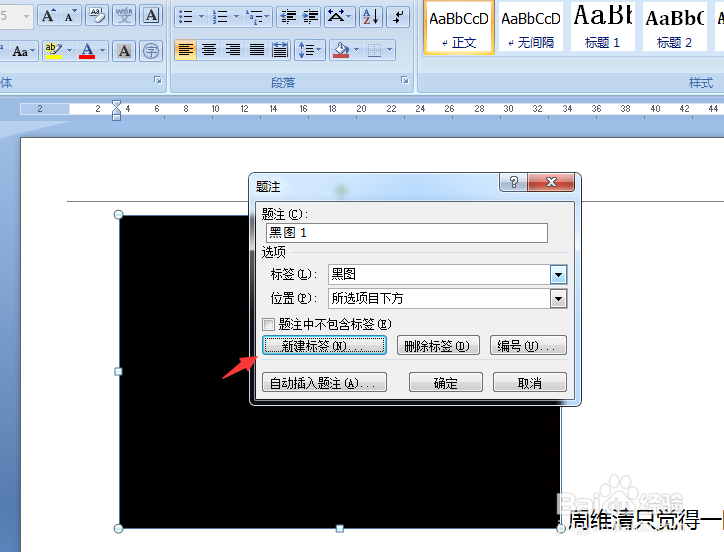Apply bullet list formatting
The width and height of the screenshot is (724, 552).
click(x=186, y=17)
